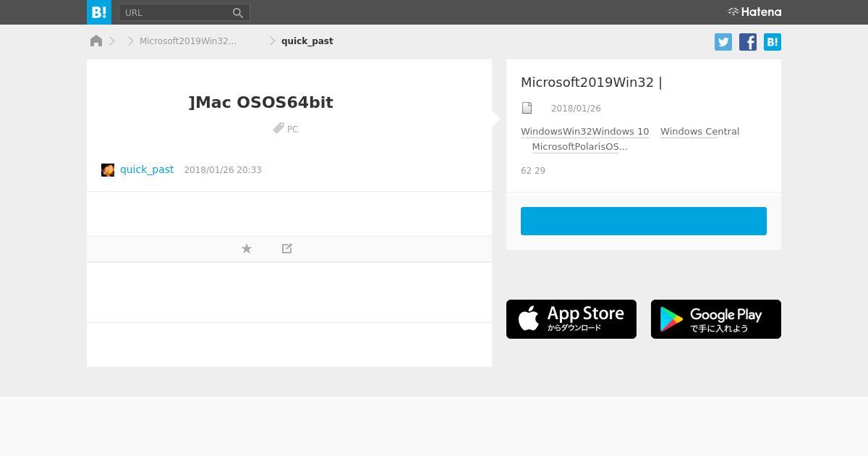868x456 pixels.
Task: Click the blue B! bookmark share icon
Action: [773, 42]
